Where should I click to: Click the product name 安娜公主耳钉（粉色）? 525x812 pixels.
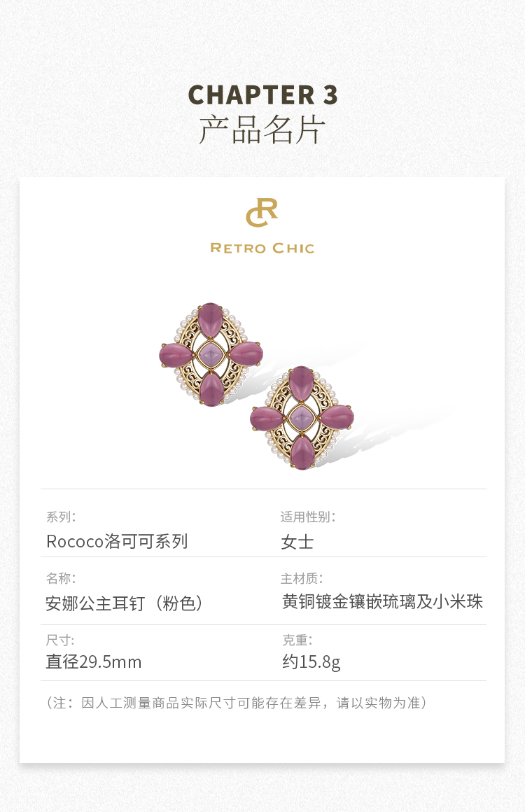125,603
